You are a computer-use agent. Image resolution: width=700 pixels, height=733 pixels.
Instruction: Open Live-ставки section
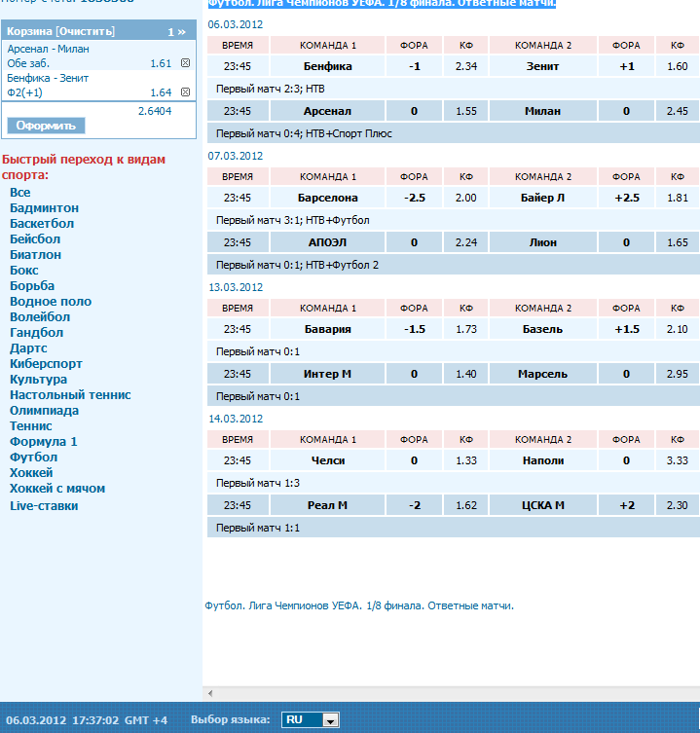(44, 506)
